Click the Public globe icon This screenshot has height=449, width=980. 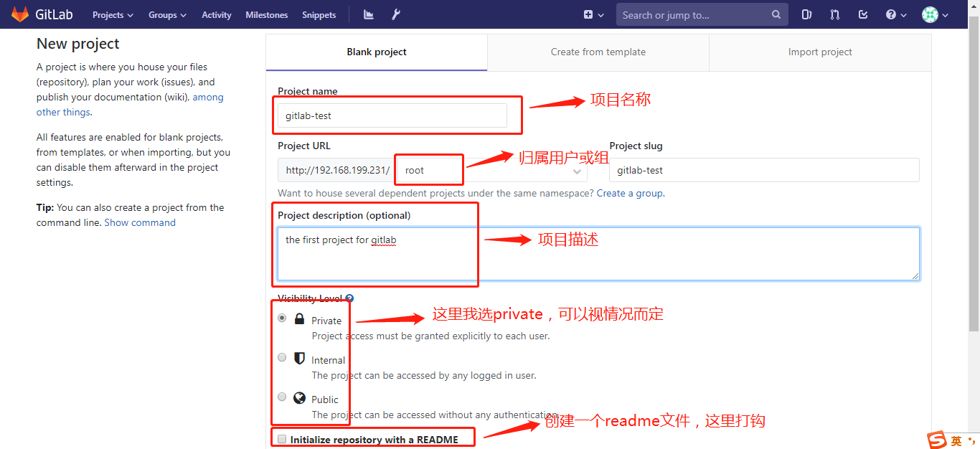(300, 398)
